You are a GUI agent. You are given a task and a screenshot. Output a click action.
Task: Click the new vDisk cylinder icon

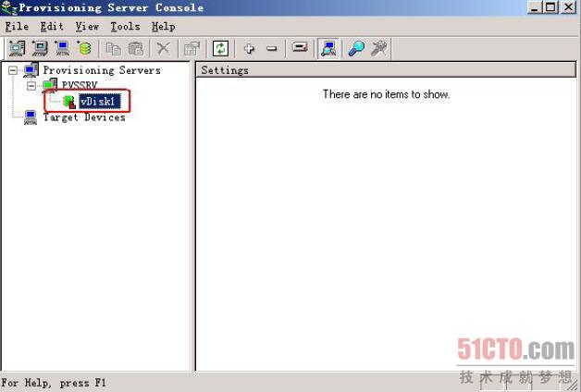[x=85, y=48]
